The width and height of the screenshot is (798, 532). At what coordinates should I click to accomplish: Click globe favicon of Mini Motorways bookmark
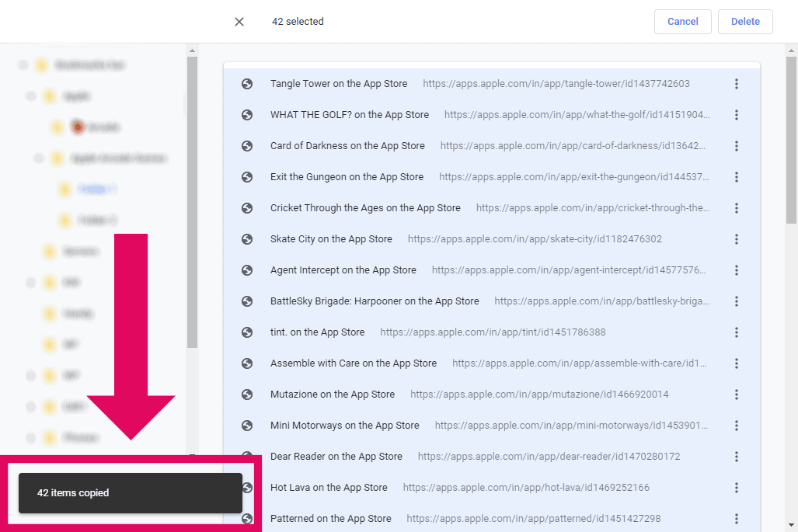[247, 425]
